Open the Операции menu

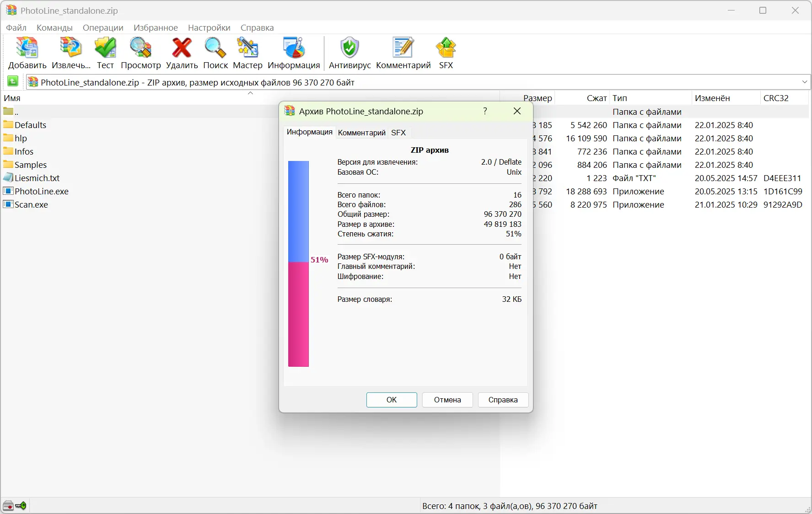[x=103, y=27]
